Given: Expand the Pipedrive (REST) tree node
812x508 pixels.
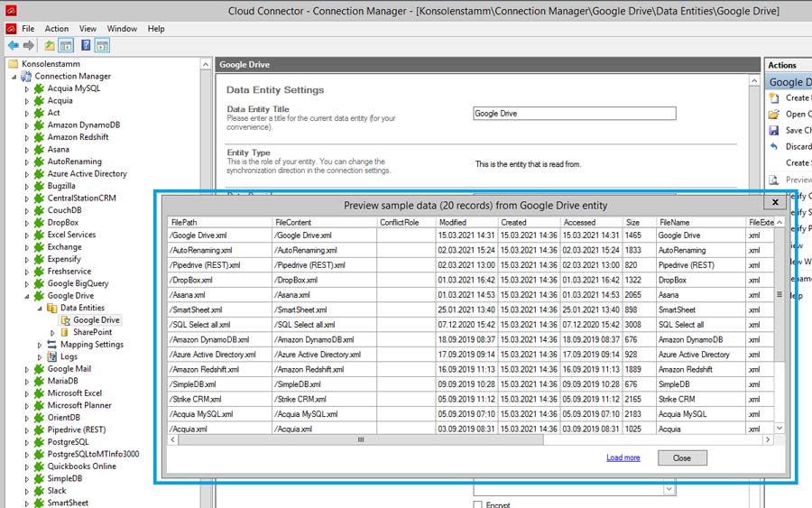Looking at the screenshot, I should (27, 429).
